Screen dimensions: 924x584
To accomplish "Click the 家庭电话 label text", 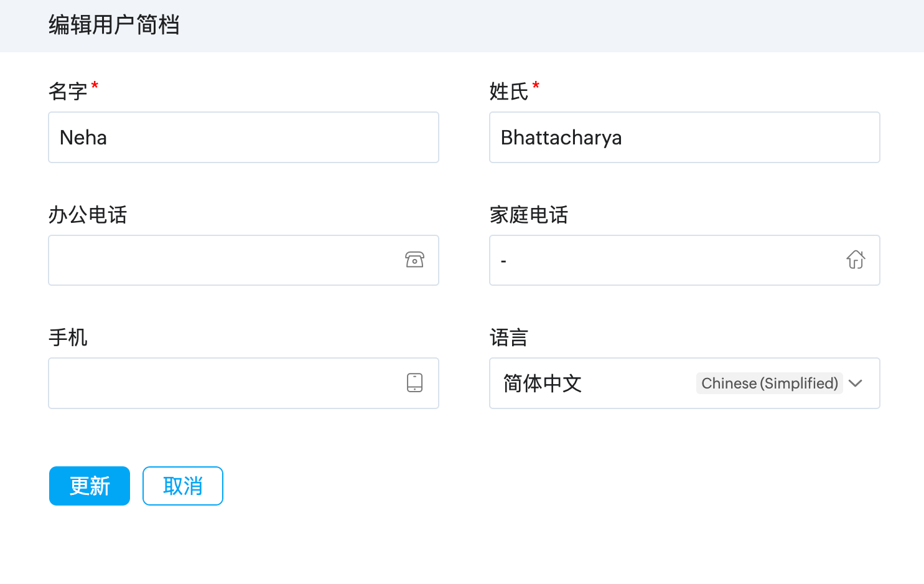I will [x=529, y=215].
